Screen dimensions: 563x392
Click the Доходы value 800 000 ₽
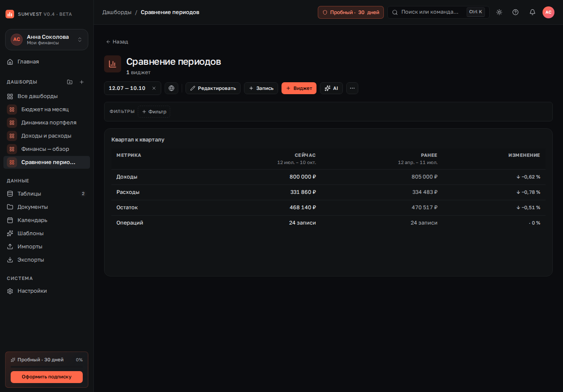(x=303, y=177)
